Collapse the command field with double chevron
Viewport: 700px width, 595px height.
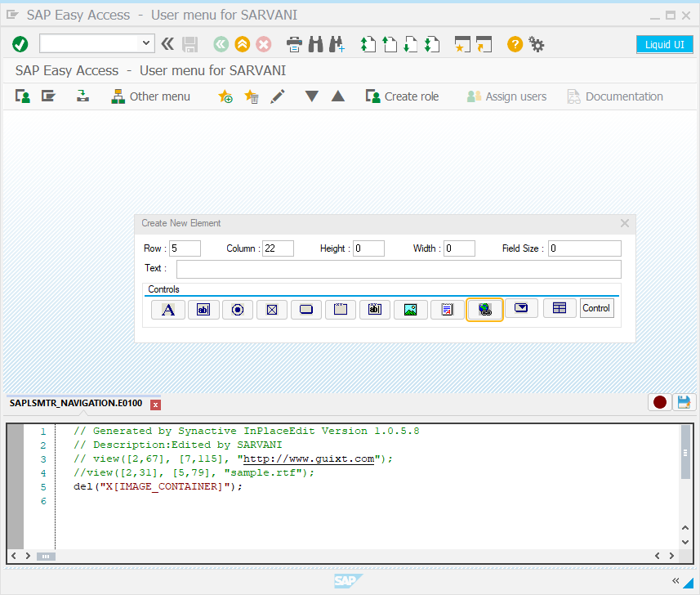pyautogui.click(x=167, y=44)
